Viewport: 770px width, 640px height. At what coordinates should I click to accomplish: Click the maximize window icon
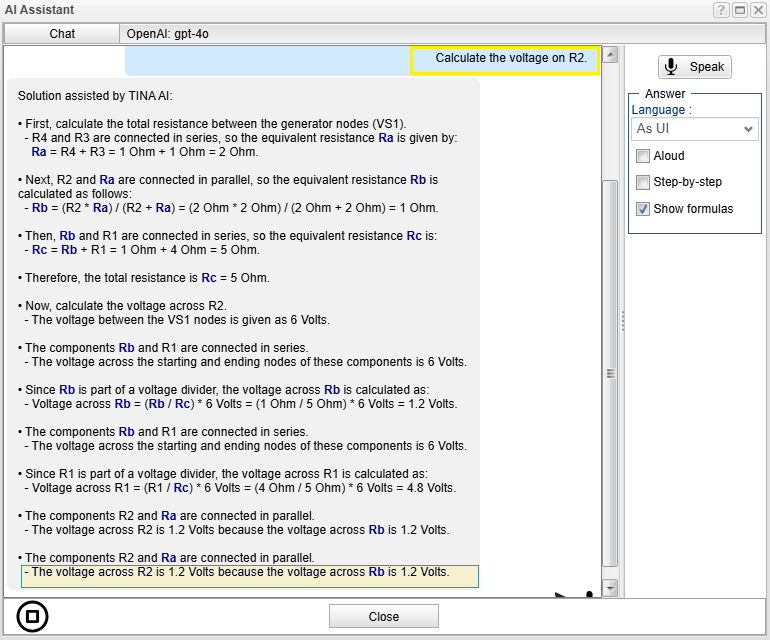tap(740, 10)
